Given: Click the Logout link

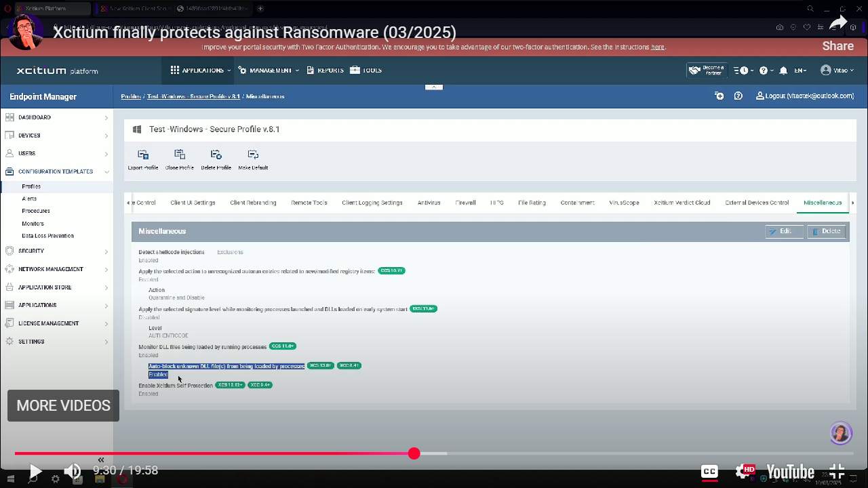Looking at the screenshot, I should click(x=805, y=96).
